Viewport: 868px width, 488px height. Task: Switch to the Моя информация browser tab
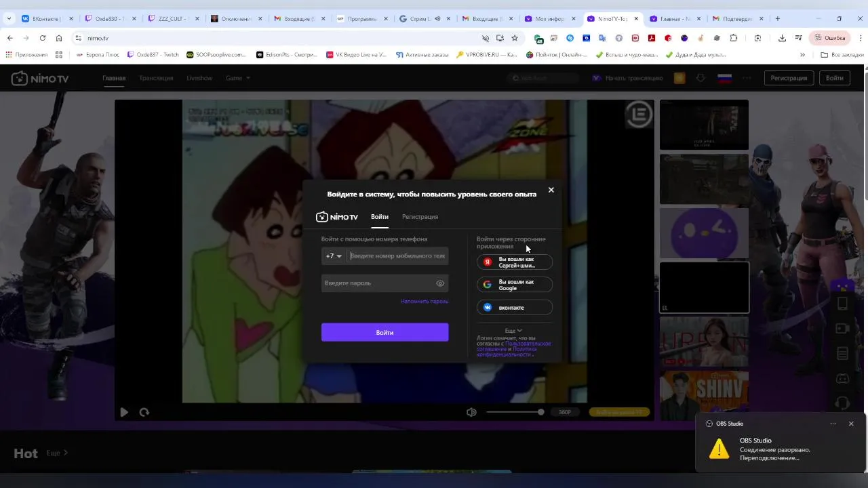pyautogui.click(x=549, y=19)
